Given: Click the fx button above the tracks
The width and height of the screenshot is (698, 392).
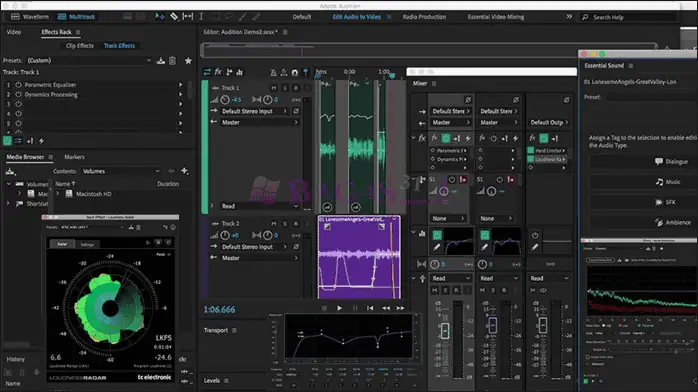Looking at the screenshot, I should coord(218,72).
